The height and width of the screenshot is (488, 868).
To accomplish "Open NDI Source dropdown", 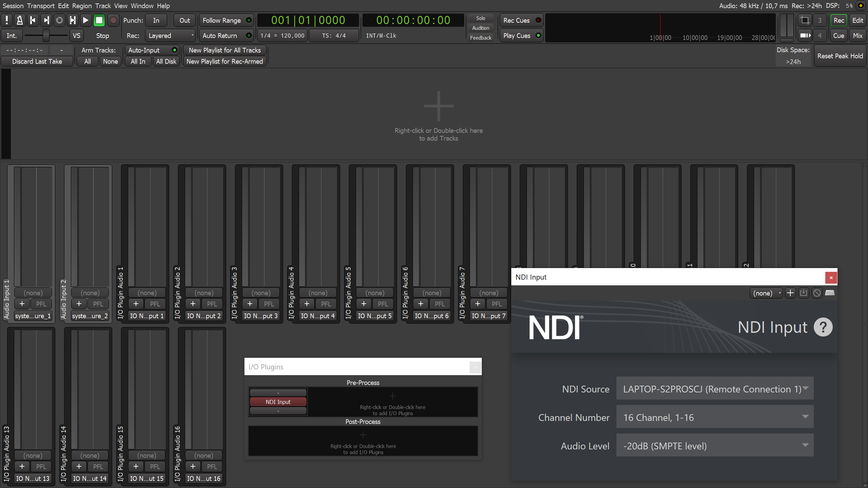I will [x=715, y=389].
